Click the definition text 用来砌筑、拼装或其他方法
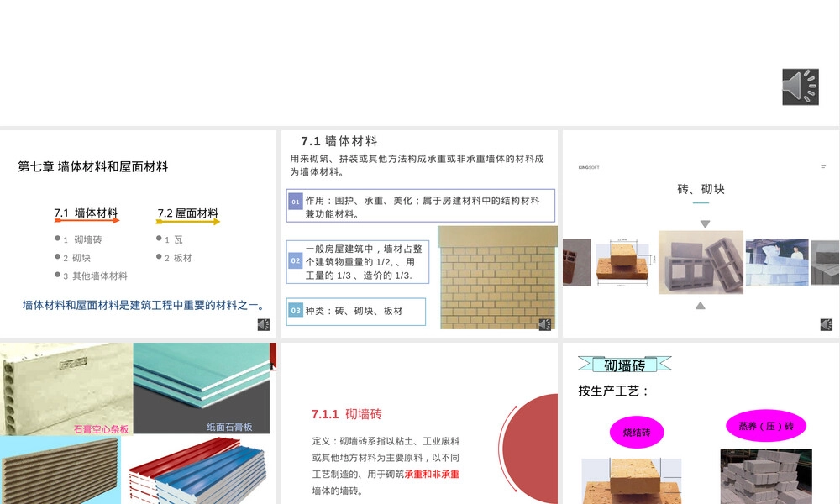Screen dimensions: 840x504 (x=417, y=165)
